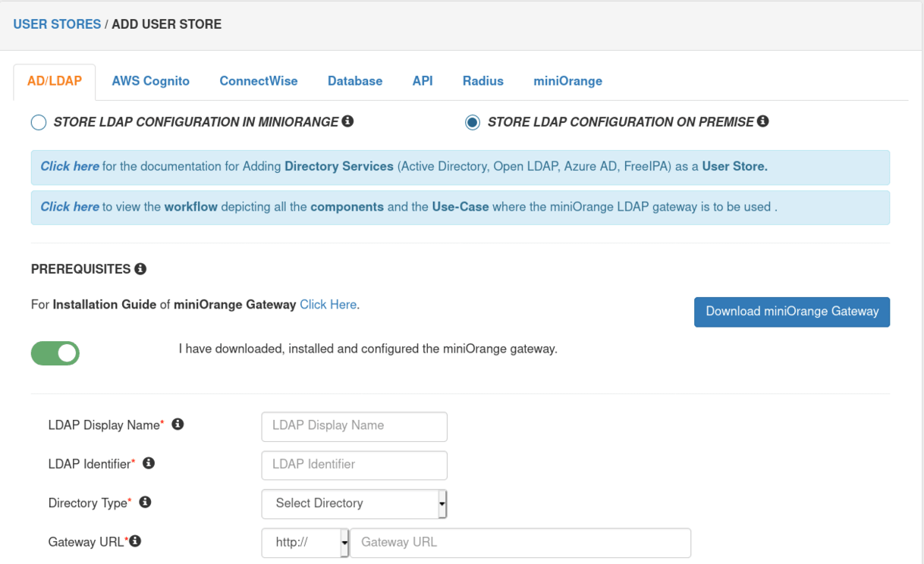Screen dimensions: 924x564
Task: Click info icon next to LDAP Identifier
Action: 149,463
